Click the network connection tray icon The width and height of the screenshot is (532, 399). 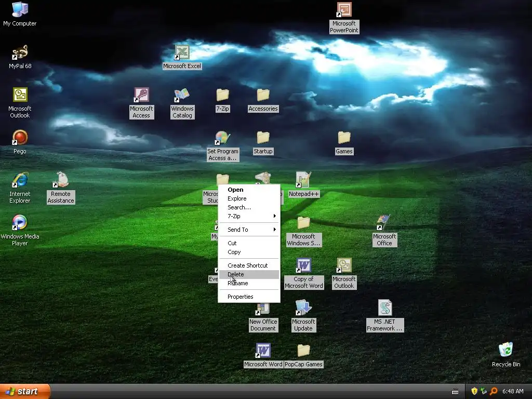(x=484, y=391)
